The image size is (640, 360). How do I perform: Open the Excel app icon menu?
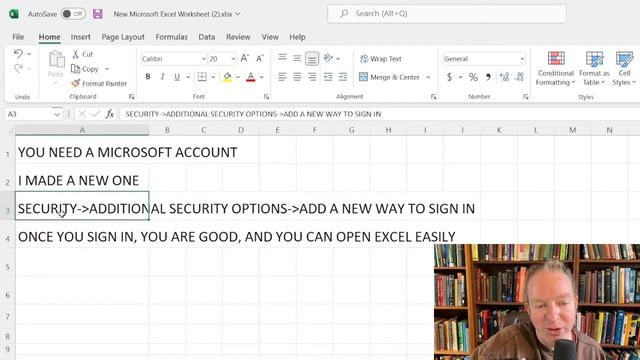(x=14, y=14)
